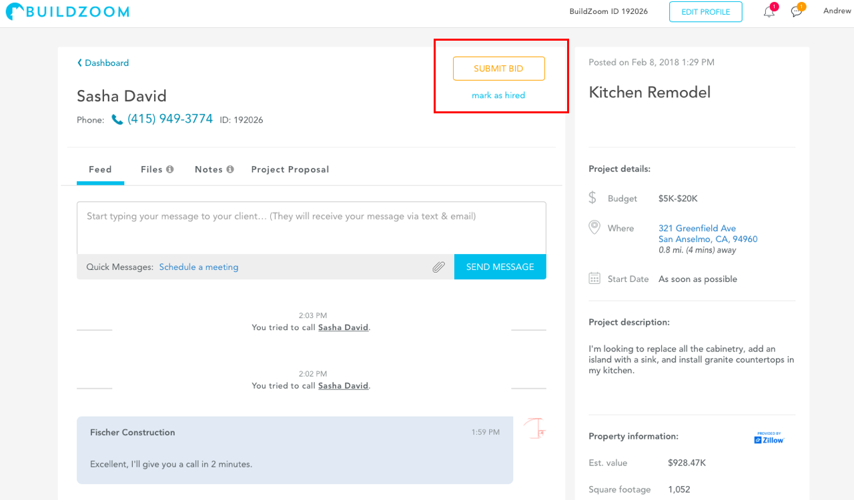Click the Submit Bid button
The image size is (854, 504).
click(499, 69)
